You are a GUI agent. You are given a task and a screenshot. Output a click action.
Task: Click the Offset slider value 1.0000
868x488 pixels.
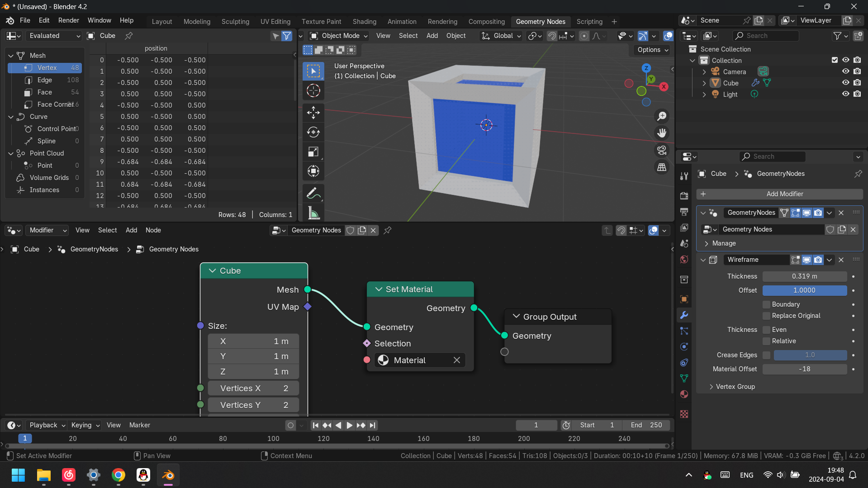point(804,290)
